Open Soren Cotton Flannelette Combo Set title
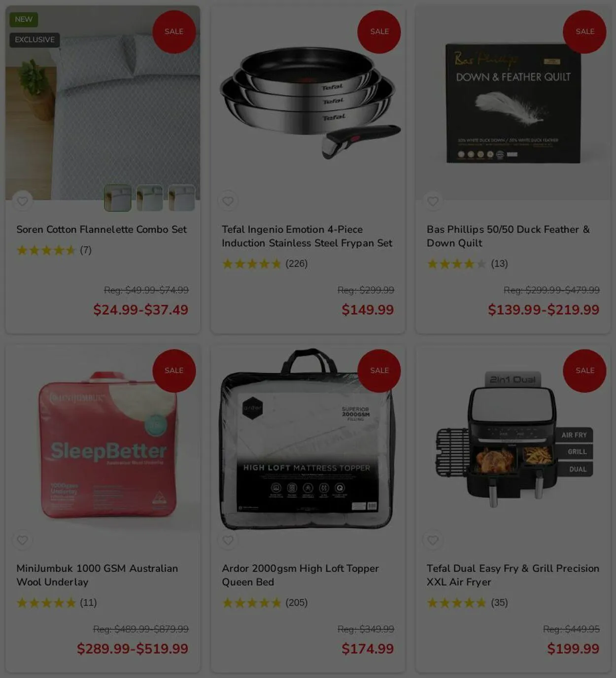Image resolution: width=616 pixels, height=678 pixels. point(102,229)
